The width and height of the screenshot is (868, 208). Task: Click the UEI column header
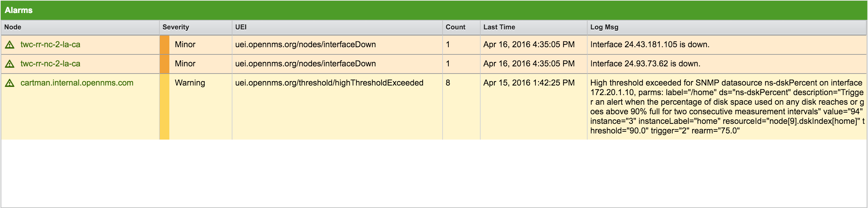tap(240, 27)
